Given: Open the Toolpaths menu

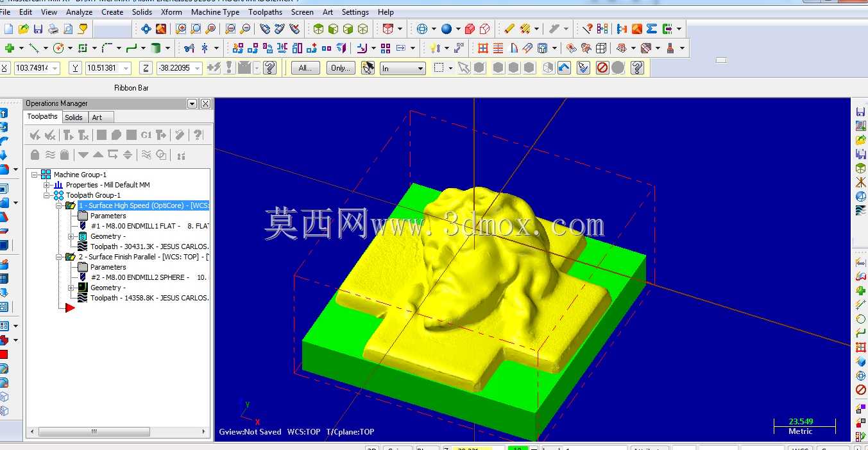Looking at the screenshot, I should [265, 12].
